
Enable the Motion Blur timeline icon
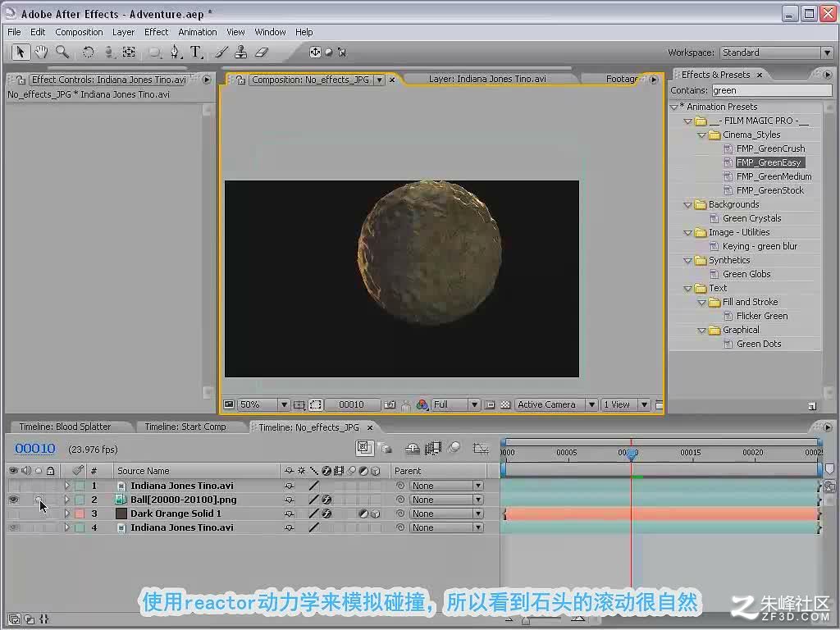tap(454, 447)
